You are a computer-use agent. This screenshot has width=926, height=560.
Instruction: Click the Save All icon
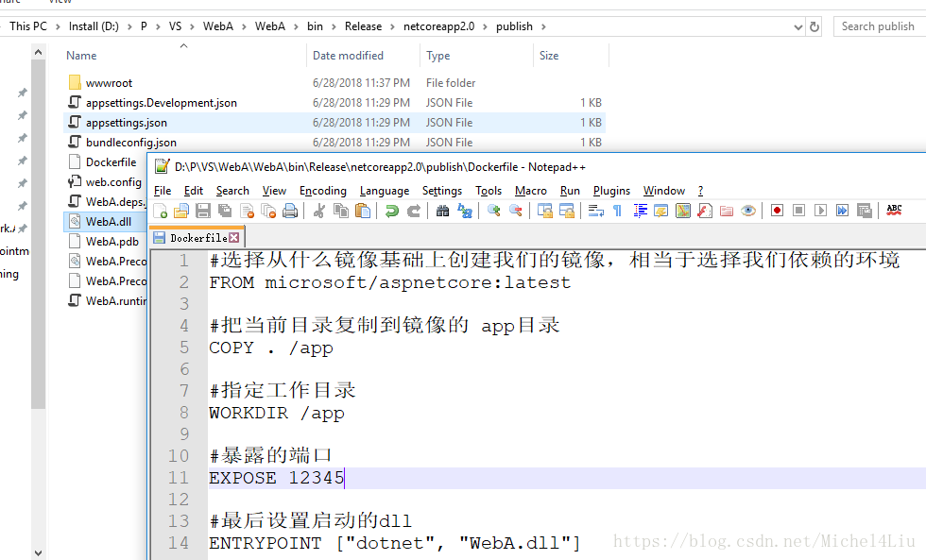[225, 211]
